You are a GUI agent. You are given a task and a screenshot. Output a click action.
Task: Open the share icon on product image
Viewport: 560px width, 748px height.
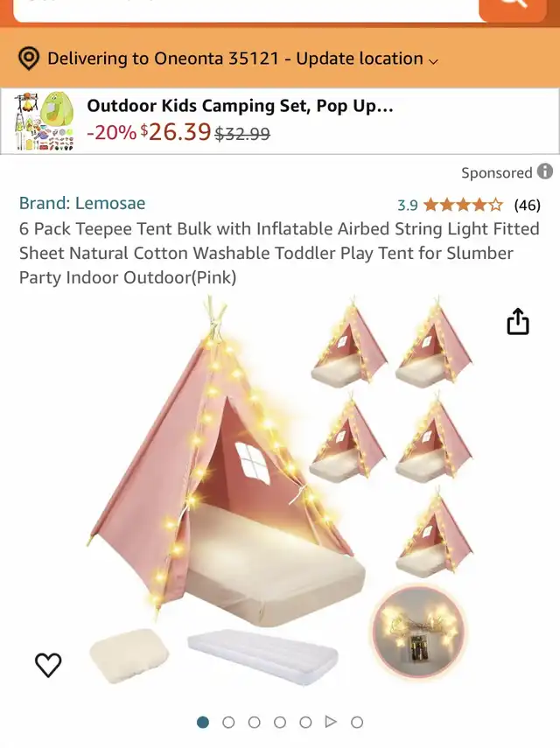click(517, 321)
